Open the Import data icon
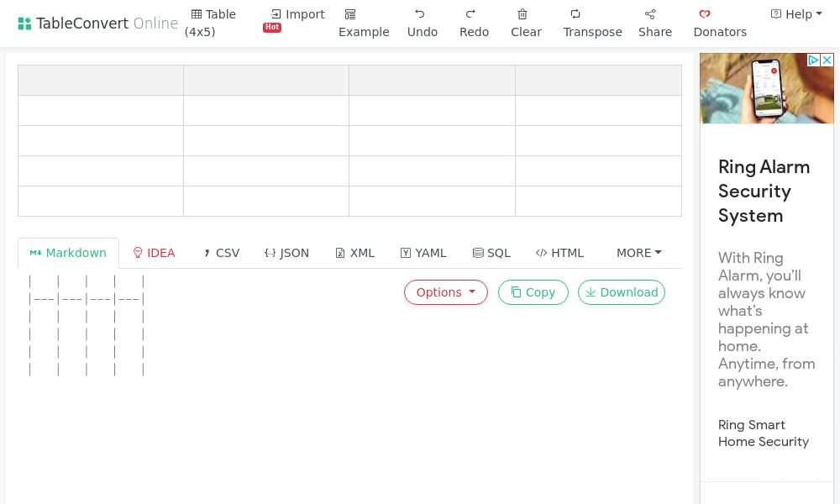 276,13
